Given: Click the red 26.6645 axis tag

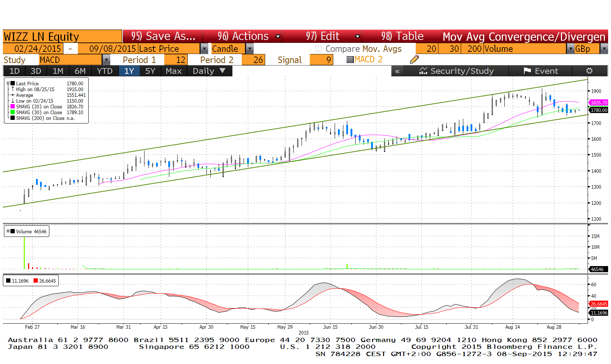Looking at the screenshot, I should [x=598, y=304].
